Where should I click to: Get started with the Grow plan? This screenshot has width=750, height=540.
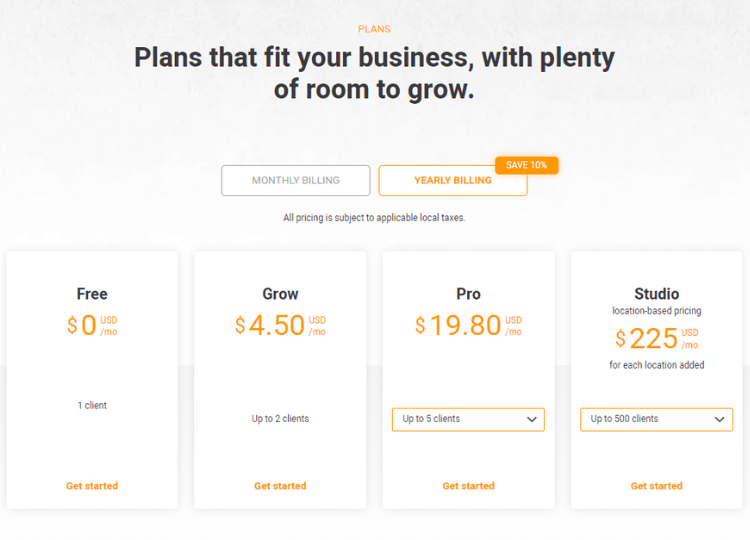click(280, 486)
